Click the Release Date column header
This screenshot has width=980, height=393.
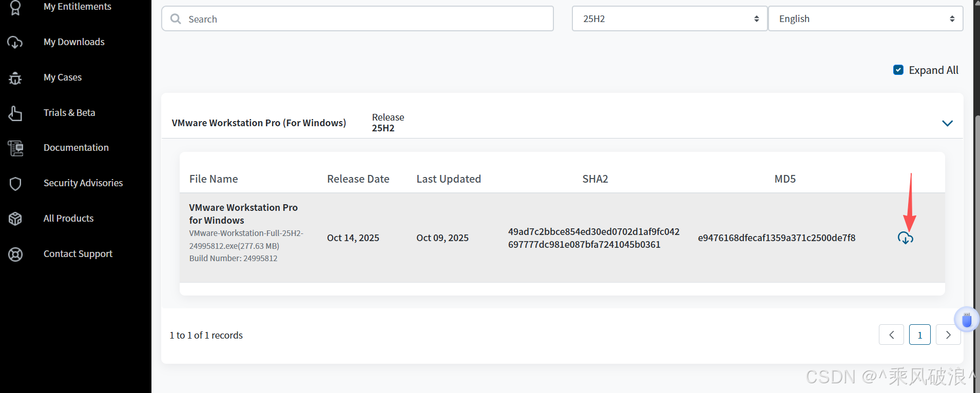[x=358, y=179]
